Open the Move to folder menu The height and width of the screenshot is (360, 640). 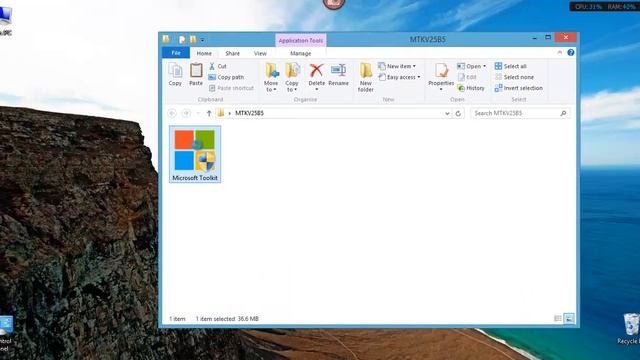click(x=271, y=78)
